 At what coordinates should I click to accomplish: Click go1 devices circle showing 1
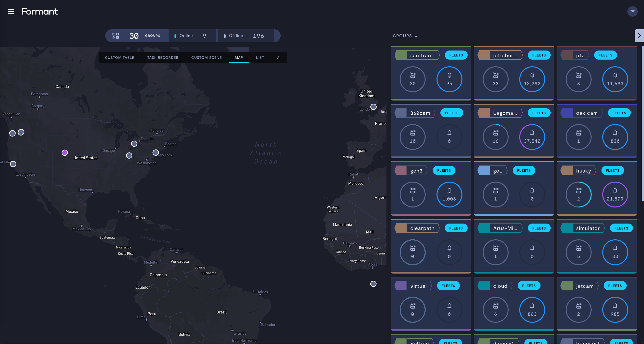(x=495, y=195)
